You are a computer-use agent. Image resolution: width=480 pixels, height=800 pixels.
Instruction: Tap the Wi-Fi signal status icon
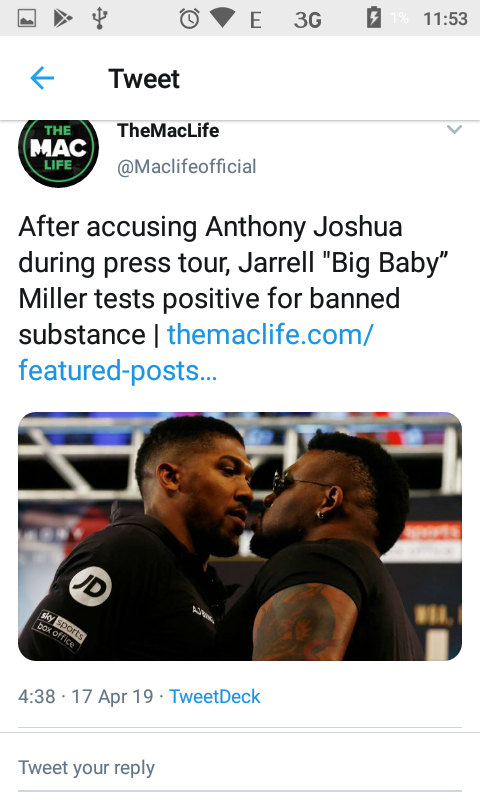tap(222, 18)
